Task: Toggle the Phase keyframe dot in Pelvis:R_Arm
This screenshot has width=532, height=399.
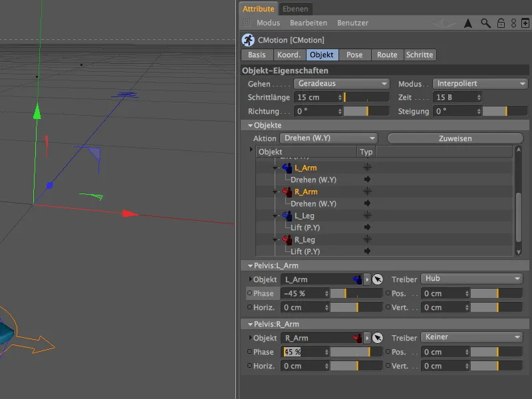Action: click(250, 352)
